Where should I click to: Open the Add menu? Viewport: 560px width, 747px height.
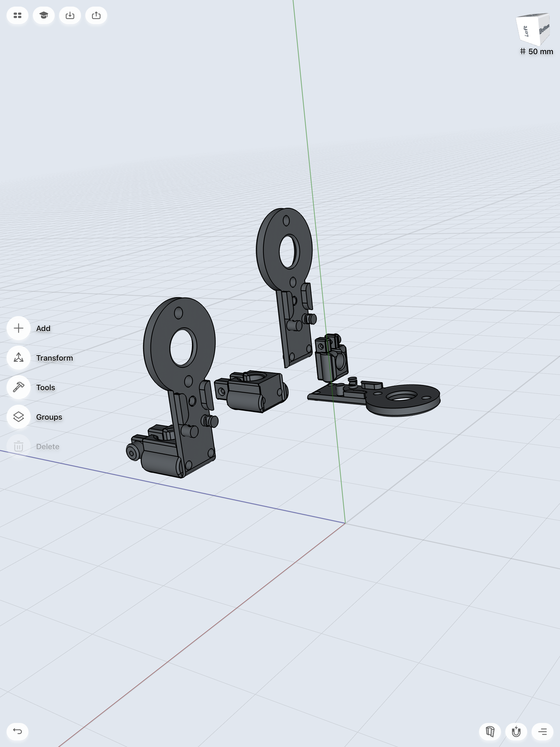[19, 328]
